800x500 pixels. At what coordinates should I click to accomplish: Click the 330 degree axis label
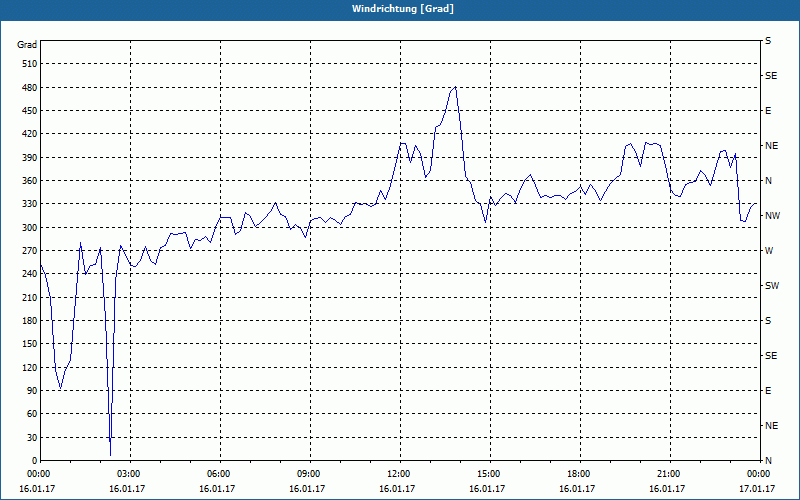tap(30, 204)
